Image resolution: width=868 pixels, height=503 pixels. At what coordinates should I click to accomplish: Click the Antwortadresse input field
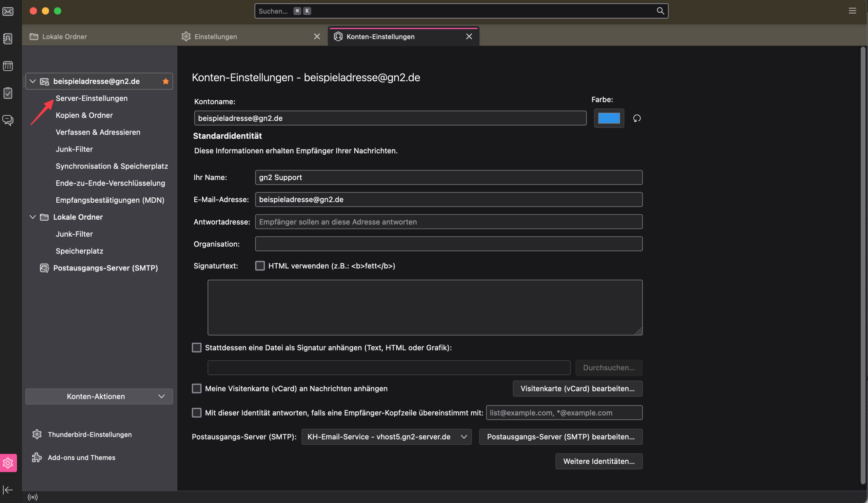449,222
